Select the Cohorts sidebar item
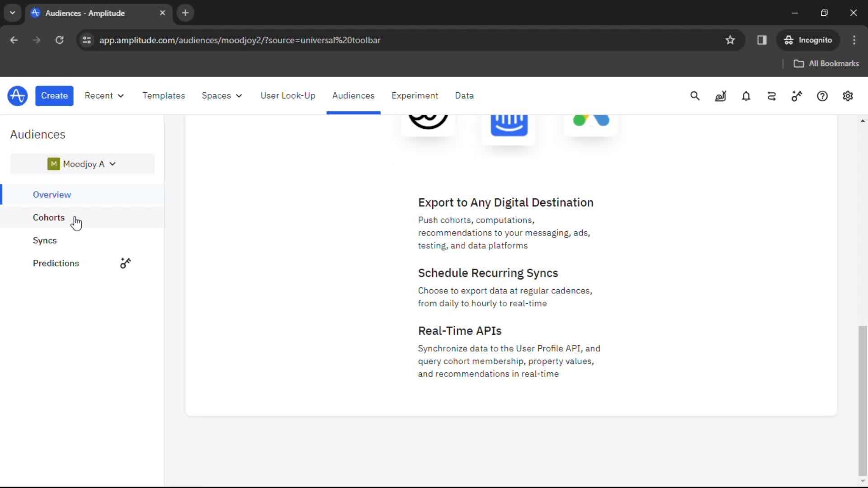The width and height of the screenshot is (868, 488). coord(49,217)
